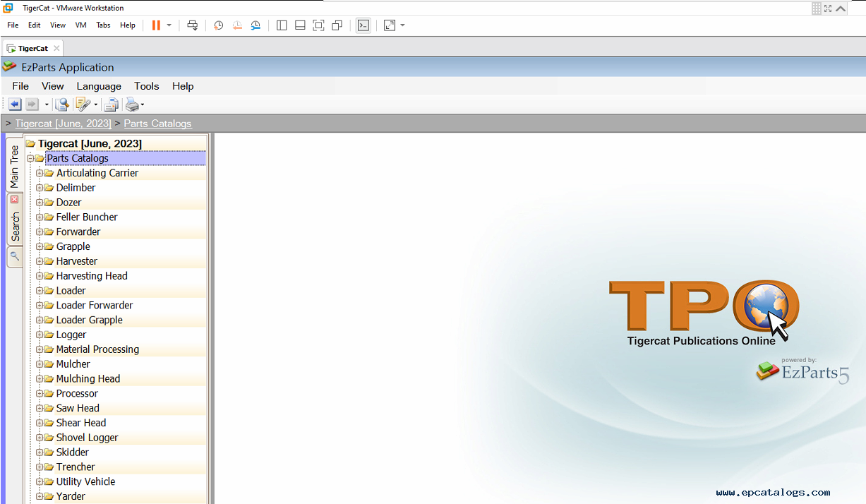866x504 pixels.
Task: Click the snapshot manager icon
Action: [x=255, y=25]
